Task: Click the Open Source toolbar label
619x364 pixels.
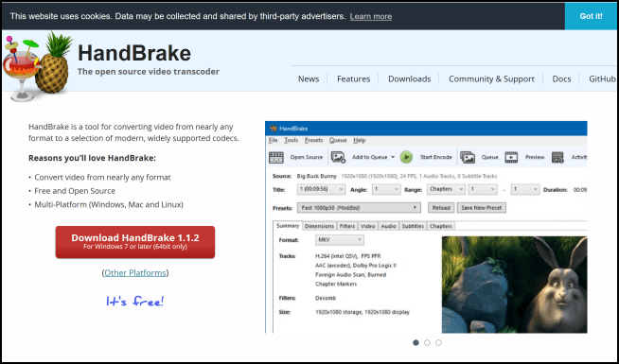Action: tap(307, 157)
